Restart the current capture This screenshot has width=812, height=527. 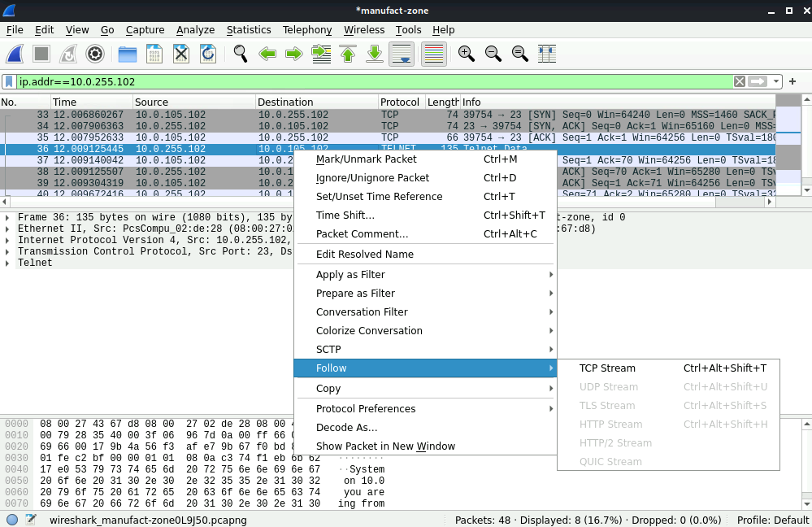[68, 54]
